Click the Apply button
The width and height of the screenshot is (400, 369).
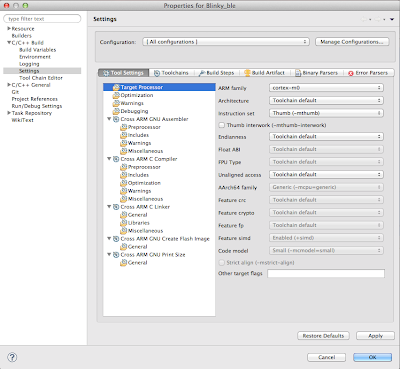click(x=375, y=336)
